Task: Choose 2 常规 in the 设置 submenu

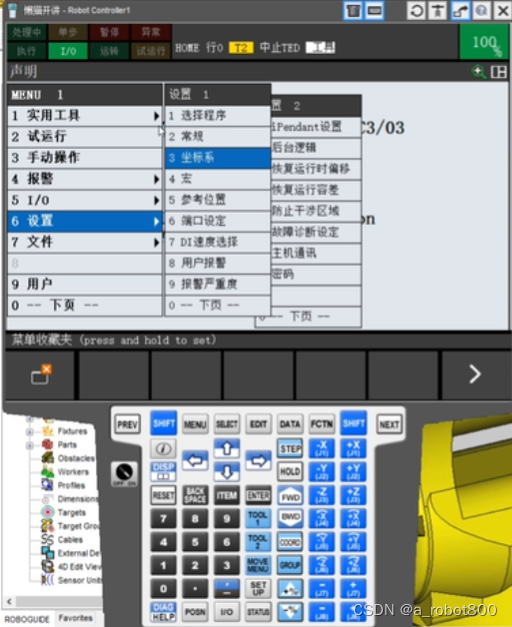Action: click(x=218, y=137)
